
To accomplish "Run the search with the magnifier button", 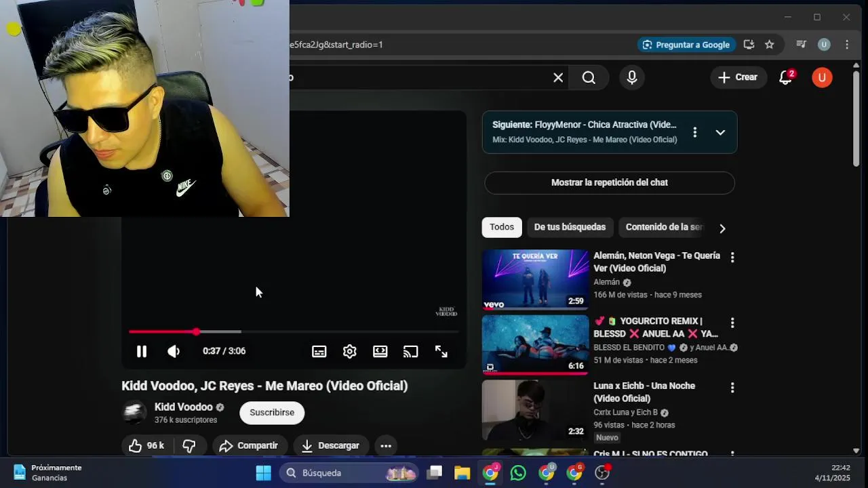I will click(x=589, y=77).
